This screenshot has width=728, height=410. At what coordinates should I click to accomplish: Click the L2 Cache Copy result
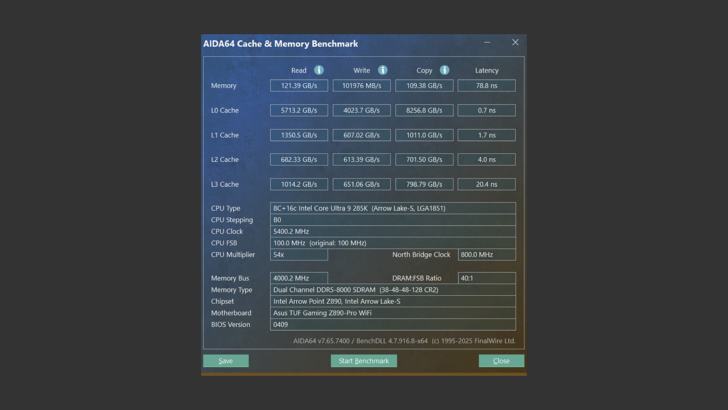(x=424, y=160)
